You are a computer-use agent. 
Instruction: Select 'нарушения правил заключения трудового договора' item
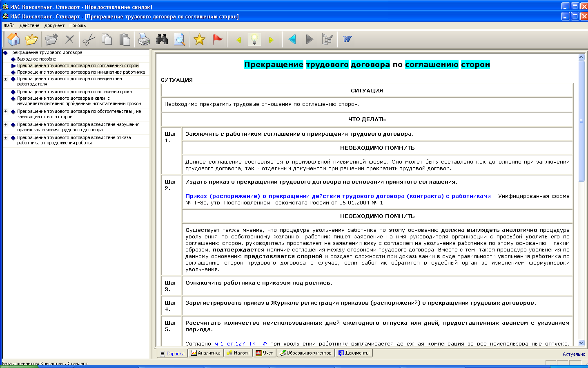coord(78,127)
